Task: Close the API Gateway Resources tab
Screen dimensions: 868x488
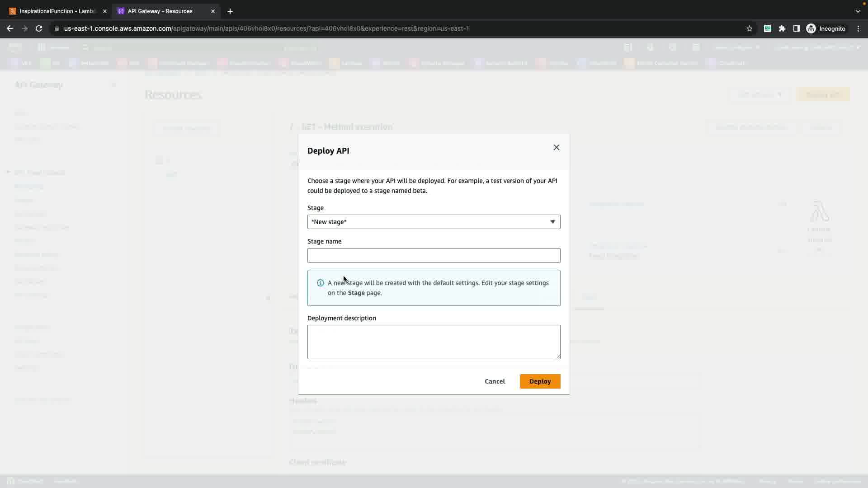Action: (x=213, y=11)
